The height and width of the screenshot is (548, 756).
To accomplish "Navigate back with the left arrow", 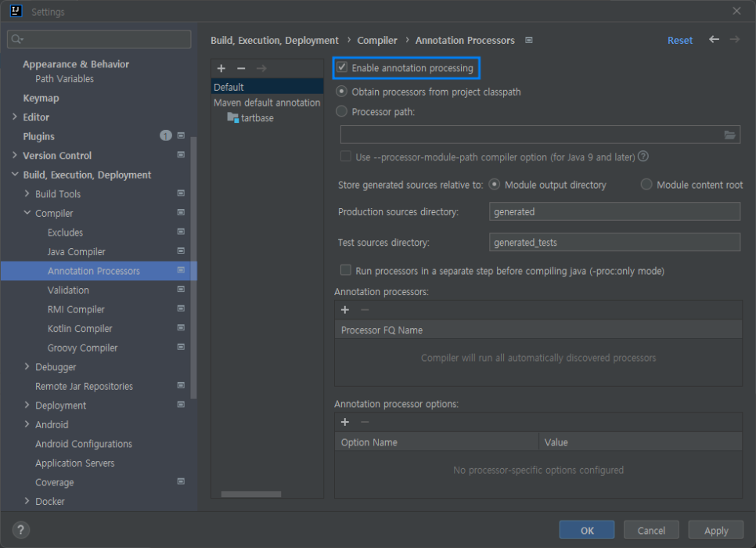I will pyautogui.click(x=714, y=40).
